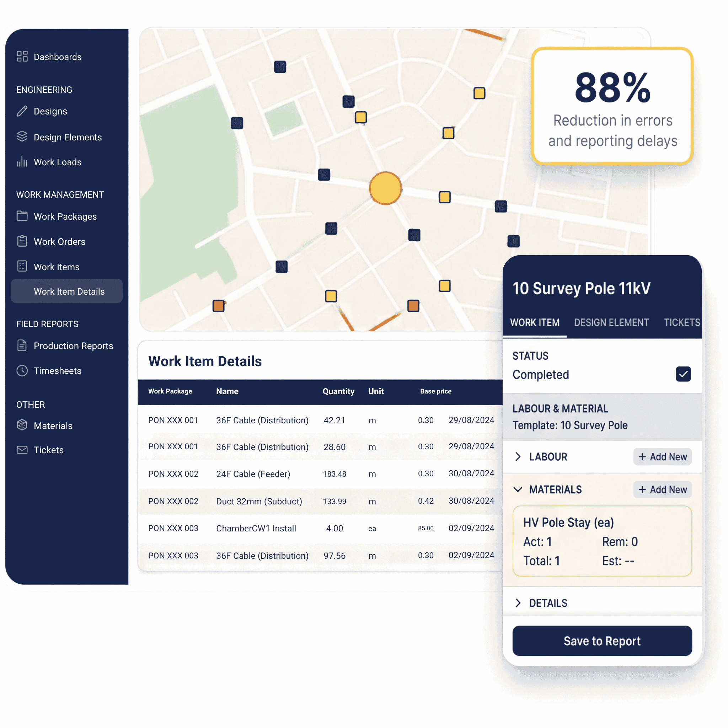Expand the LABOUR section chevron
The image size is (728, 728).
(518, 457)
